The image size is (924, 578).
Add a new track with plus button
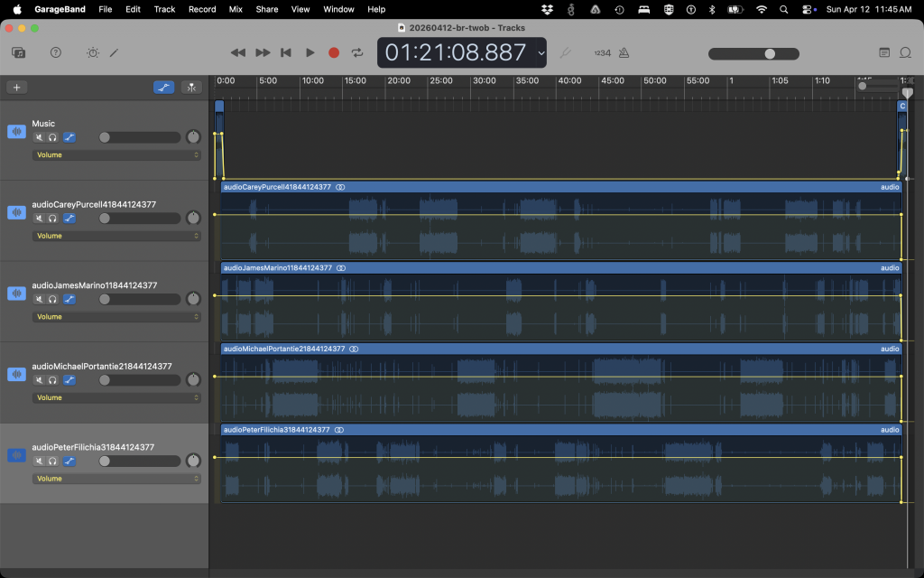[x=16, y=88]
